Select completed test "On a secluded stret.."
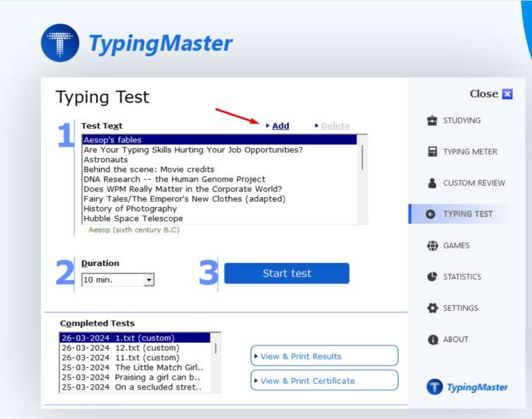The height and width of the screenshot is (419, 532). click(x=135, y=387)
